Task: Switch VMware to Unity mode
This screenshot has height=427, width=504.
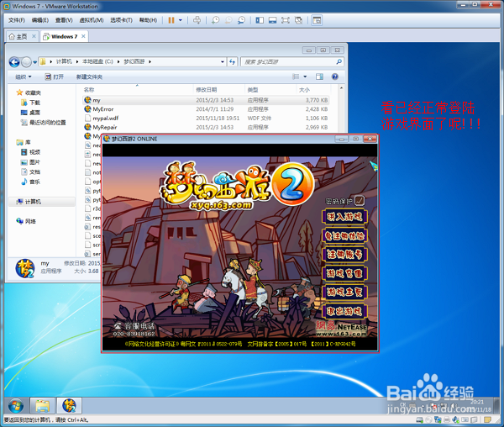Action: [x=298, y=20]
